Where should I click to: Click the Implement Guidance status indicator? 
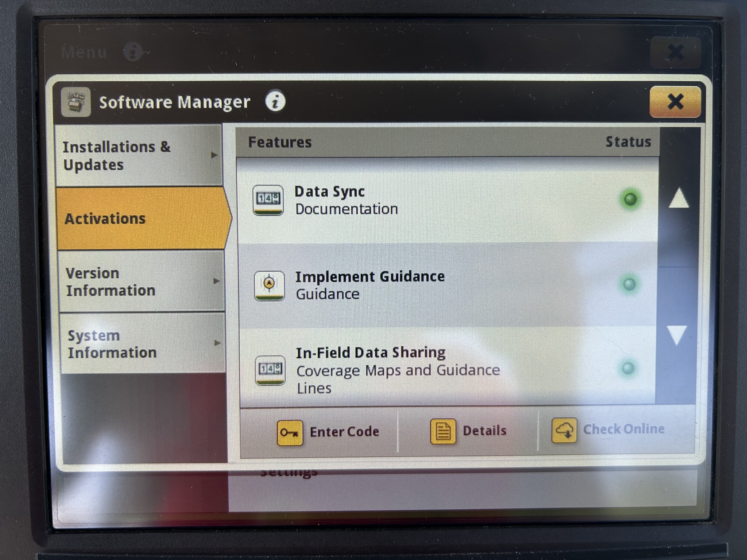pyautogui.click(x=629, y=284)
